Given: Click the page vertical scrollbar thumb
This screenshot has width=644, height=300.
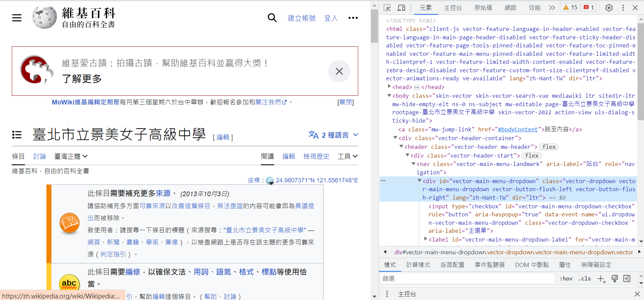Looking at the screenshot, I should point(374,26).
